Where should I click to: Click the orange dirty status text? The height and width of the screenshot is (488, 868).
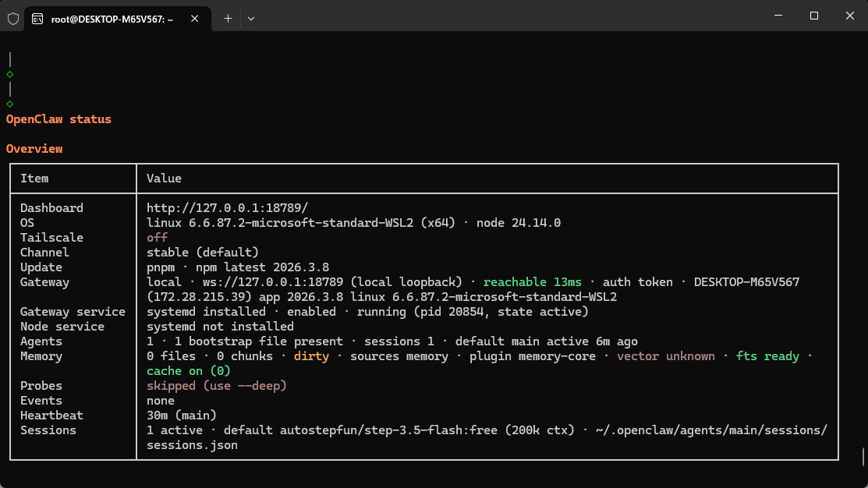(x=311, y=356)
